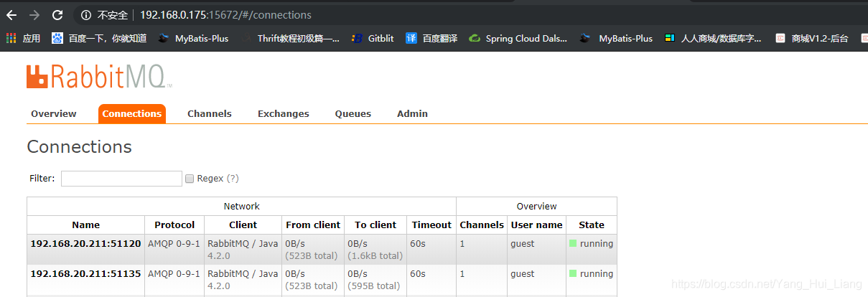This screenshot has width=868, height=297.
Task: Click the green running state of 51120 row
Action: click(592, 244)
